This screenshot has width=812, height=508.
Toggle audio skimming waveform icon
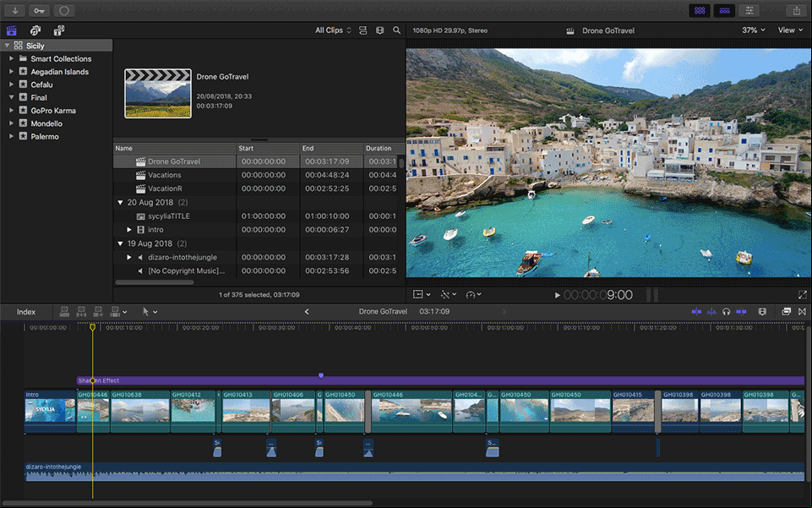click(x=712, y=312)
